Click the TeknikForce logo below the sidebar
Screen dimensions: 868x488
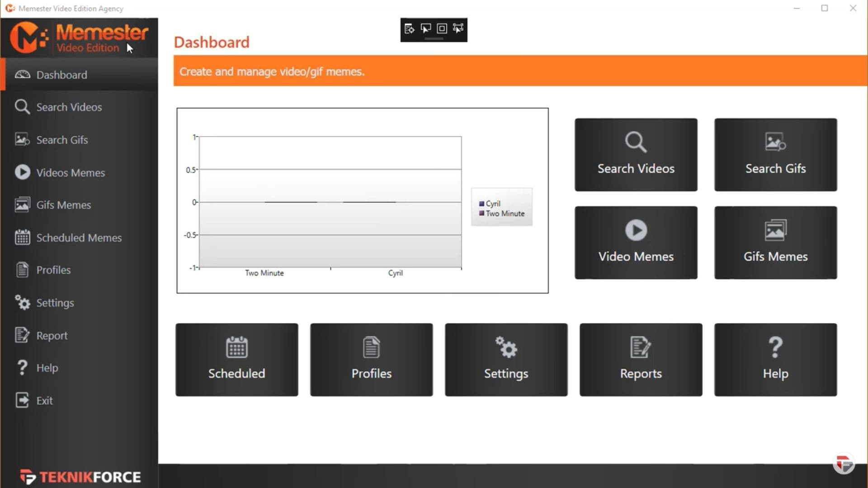[x=80, y=477]
